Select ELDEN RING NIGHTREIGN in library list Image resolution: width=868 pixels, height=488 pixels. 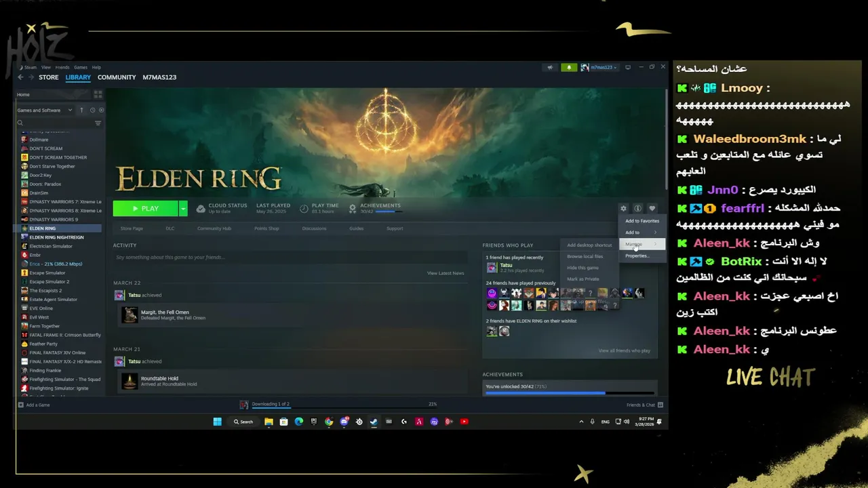coord(56,237)
